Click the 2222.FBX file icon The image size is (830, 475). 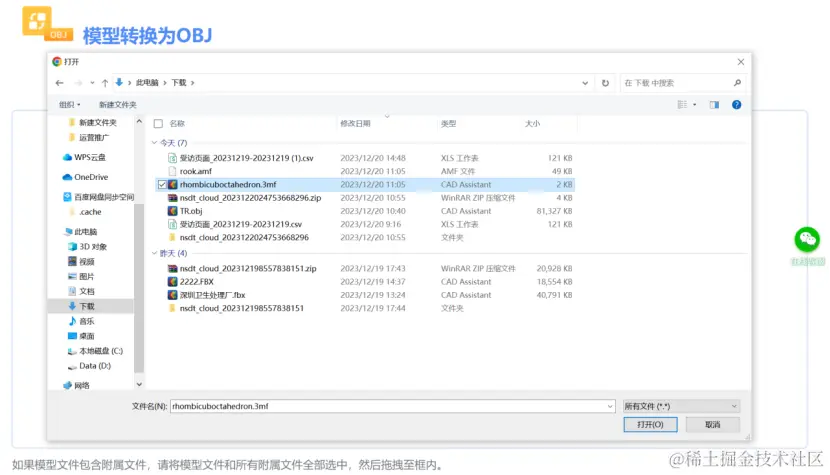click(x=173, y=282)
